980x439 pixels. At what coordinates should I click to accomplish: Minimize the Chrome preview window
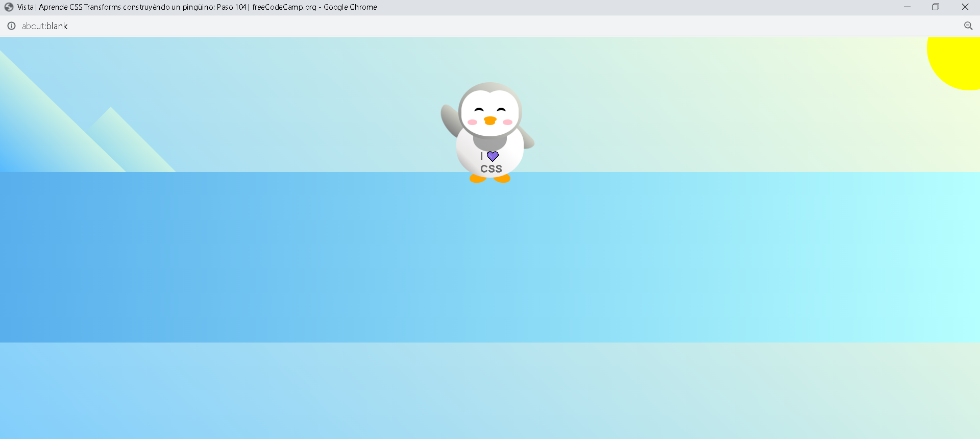coord(907,7)
